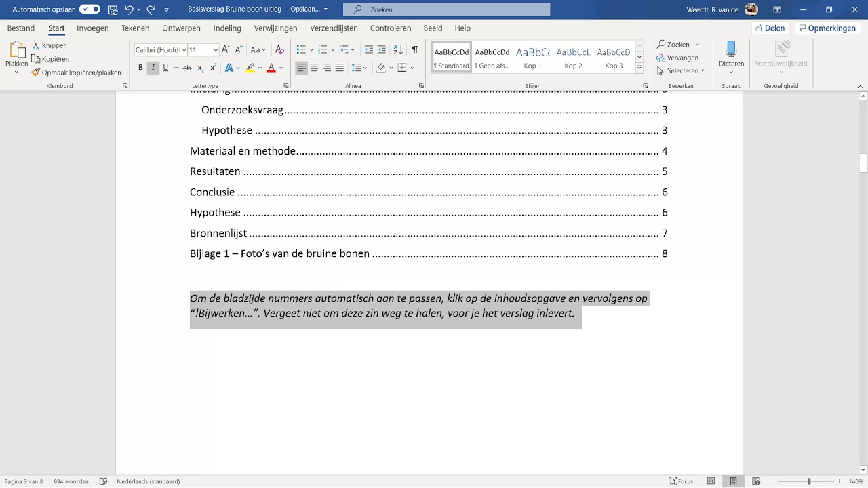
Task: Adjust the zoom slider in status bar
Action: [808, 481]
